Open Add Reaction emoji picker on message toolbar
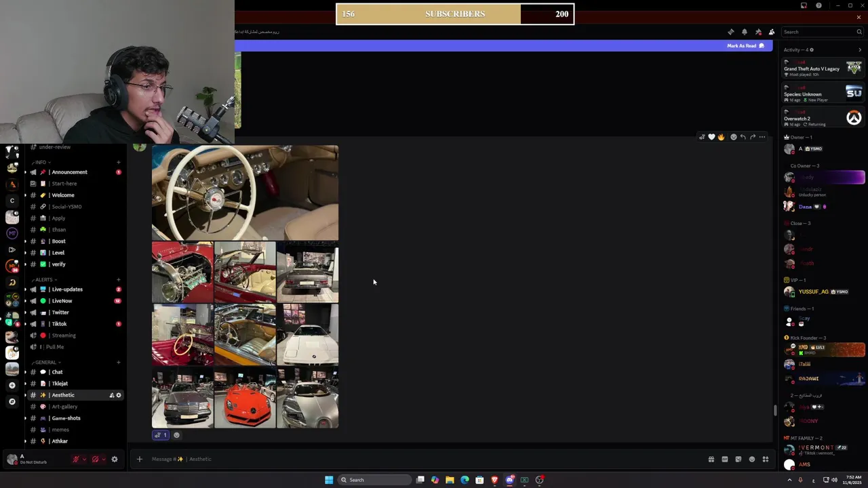 click(733, 137)
